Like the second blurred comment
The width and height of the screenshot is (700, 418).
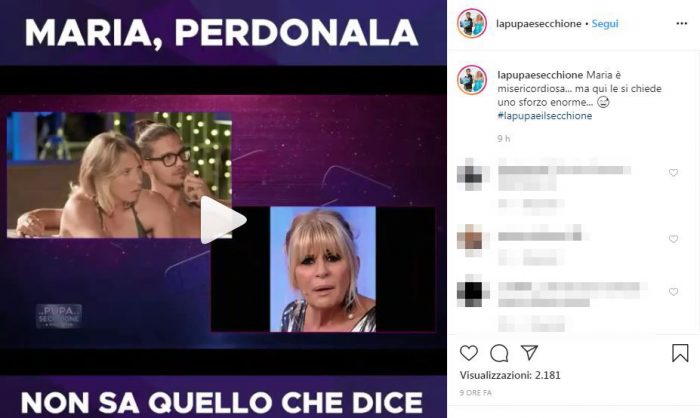tap(673, 239)
